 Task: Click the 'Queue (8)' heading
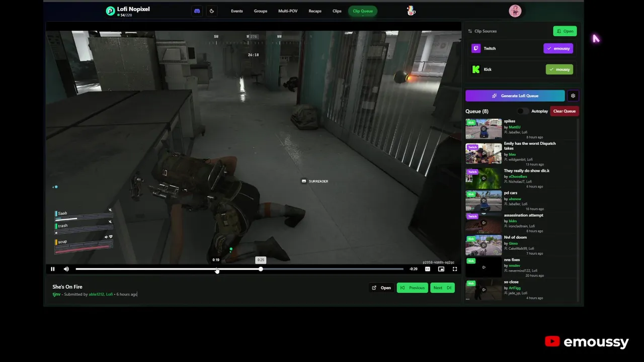point(477,111)
